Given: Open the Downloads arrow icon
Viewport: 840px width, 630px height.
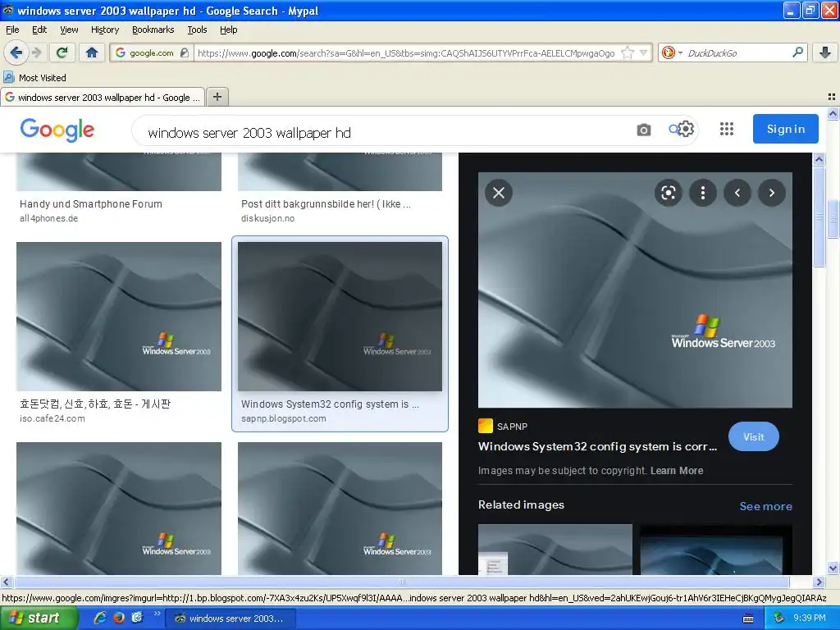Looking at the screenshot, I should point(825,52).
